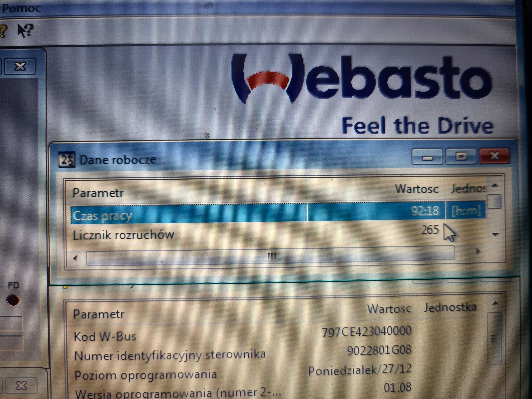Click the Parametr header in Dane robocze

[x=98, y=193]
